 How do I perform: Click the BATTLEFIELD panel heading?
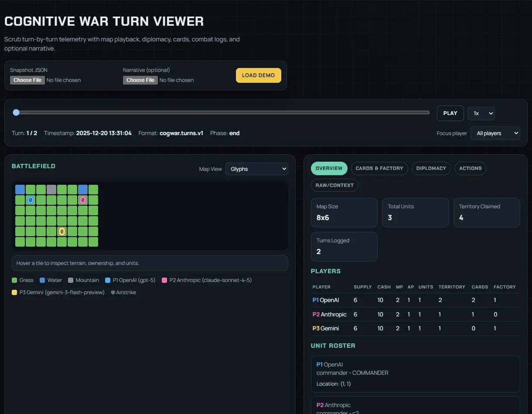pyautogui.click(x=34, y=166)
